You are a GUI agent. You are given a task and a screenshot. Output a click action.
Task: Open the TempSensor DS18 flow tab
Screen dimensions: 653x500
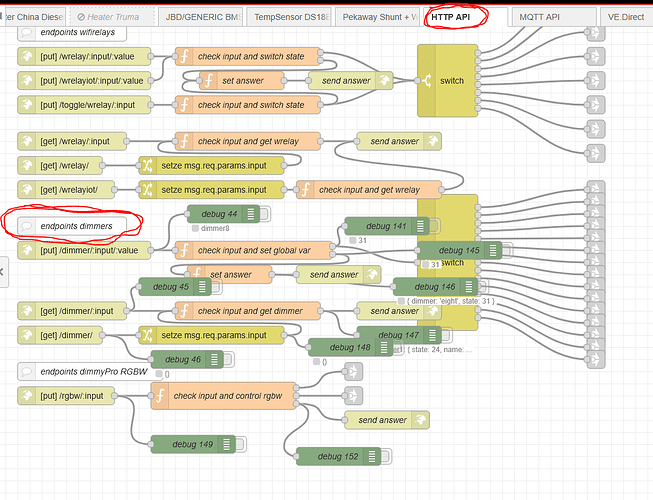click(288, 17)
